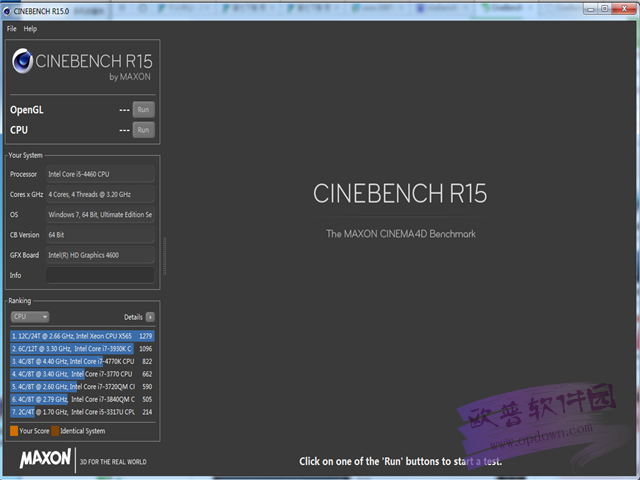Screen dimensions: 640x480
Task: Select ranking row 4 Core i7-3770
Action: click(x=82, y=374)
